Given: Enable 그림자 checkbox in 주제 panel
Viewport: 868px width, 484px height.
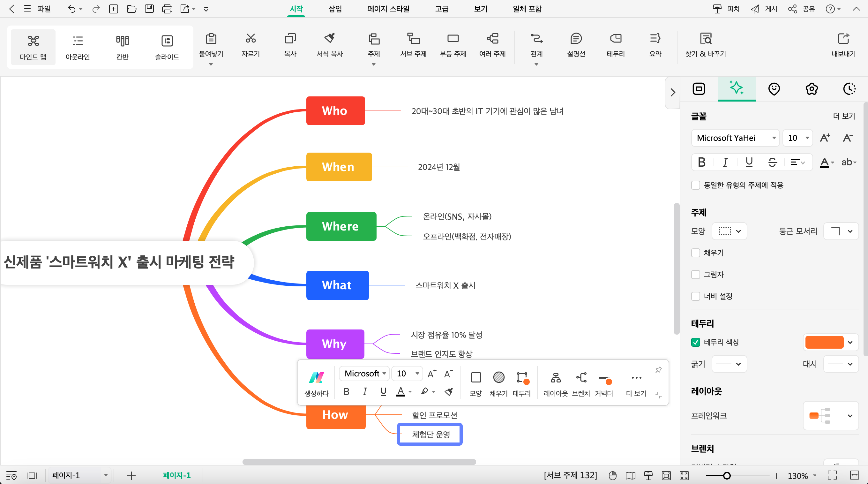Looking at the screenshot, I should tap(695, 274).
